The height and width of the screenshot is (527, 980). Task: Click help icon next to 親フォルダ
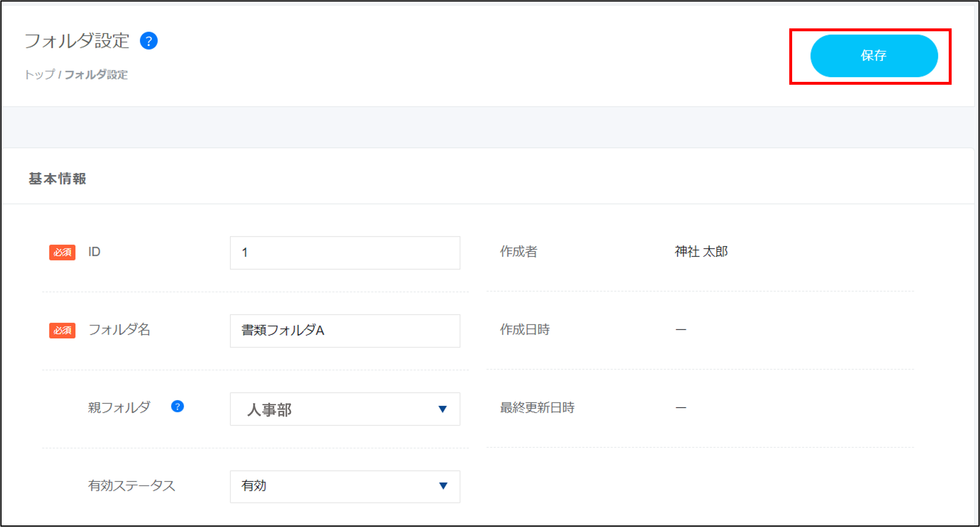coord(177,406)
